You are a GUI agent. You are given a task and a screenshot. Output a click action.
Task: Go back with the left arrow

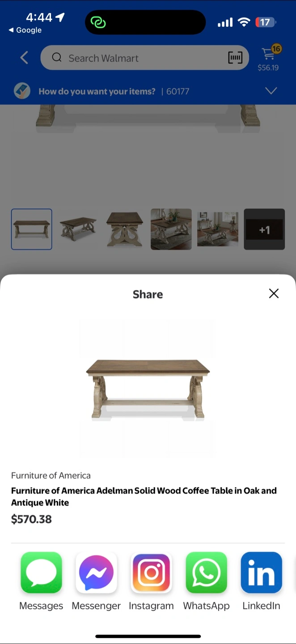pyautogui.click(x=24, y=58)
